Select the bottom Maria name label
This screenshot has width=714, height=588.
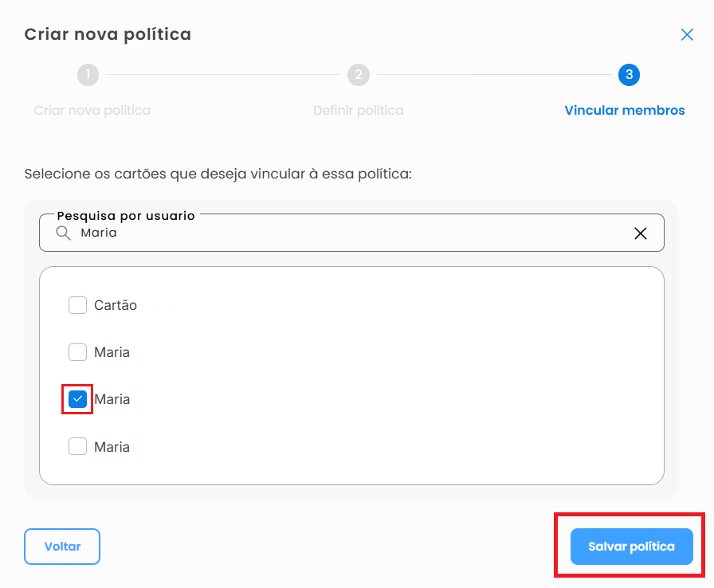pos(112,447)
